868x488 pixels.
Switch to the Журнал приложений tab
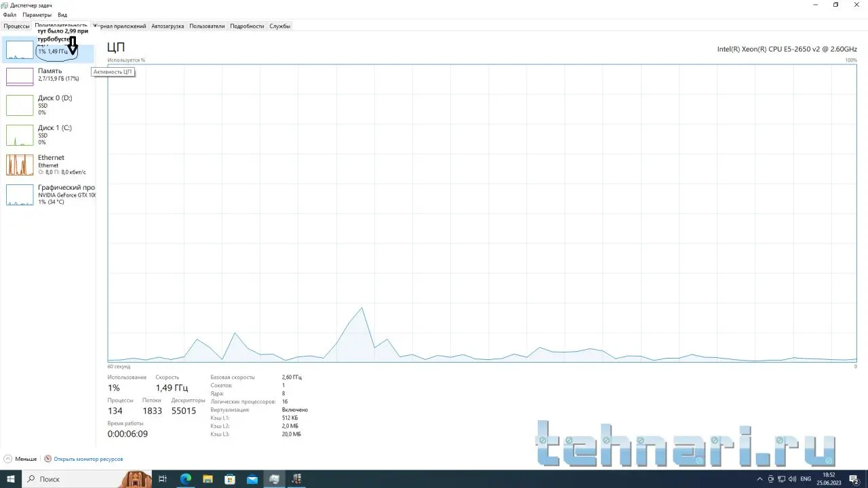pyautogui.click(x=121, y=26)
